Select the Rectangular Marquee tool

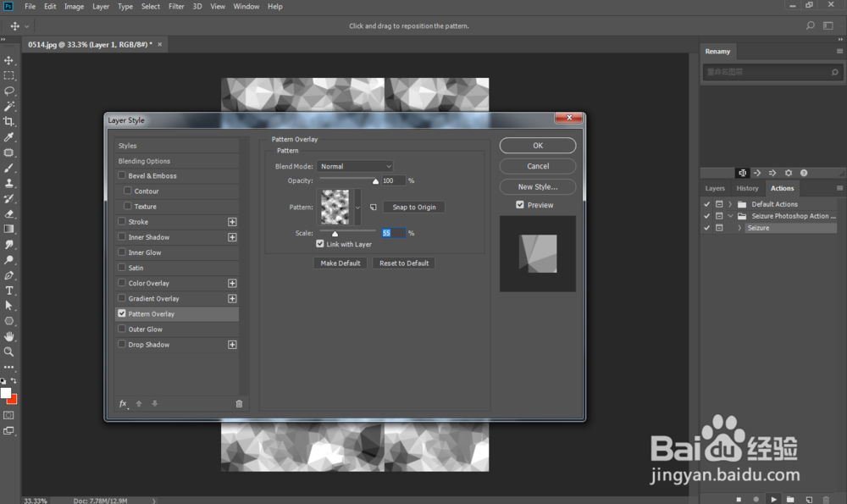tap(8, 75)
